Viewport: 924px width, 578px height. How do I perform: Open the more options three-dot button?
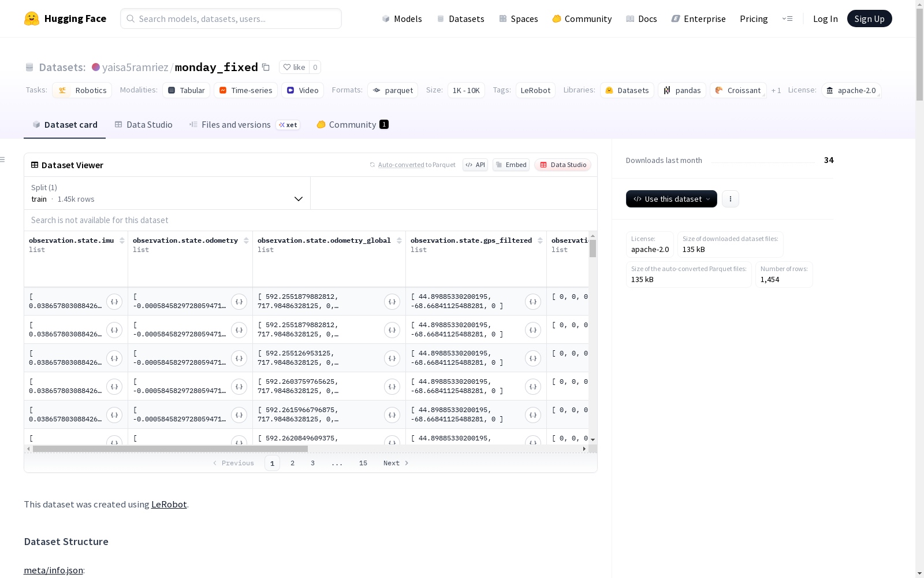[731, 199]
